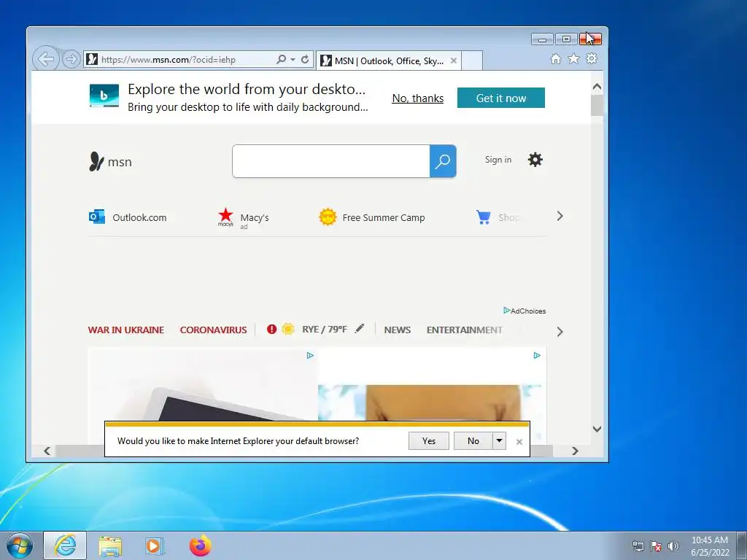
Task: Open the Free Summer Camp shortcut
Action: click(372, 217)
